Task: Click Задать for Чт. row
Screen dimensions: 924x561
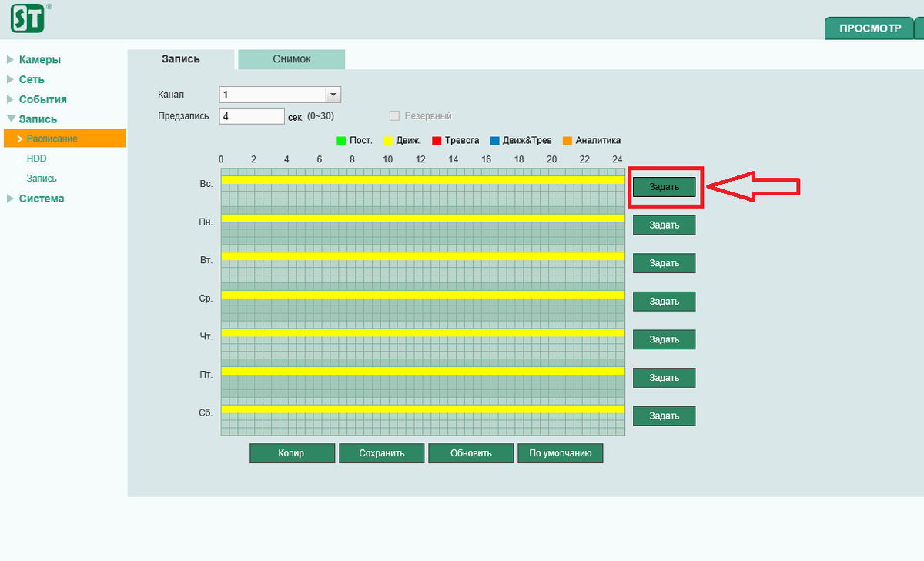Action: tap(664, 339)
